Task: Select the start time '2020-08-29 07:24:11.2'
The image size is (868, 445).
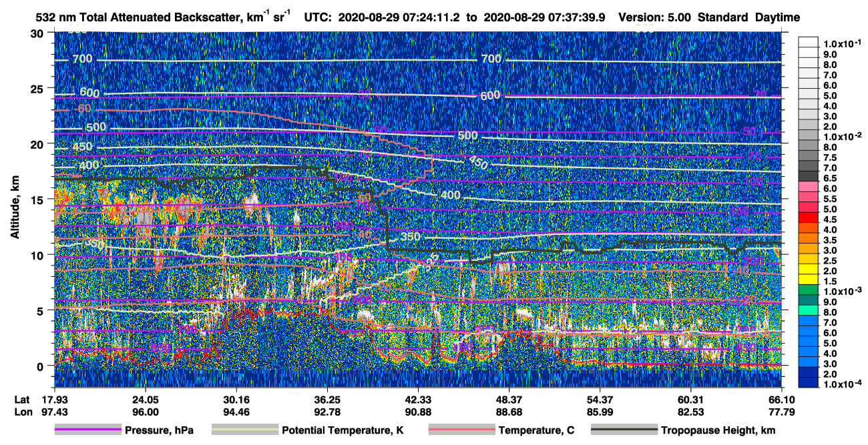Action: [401, 17]
